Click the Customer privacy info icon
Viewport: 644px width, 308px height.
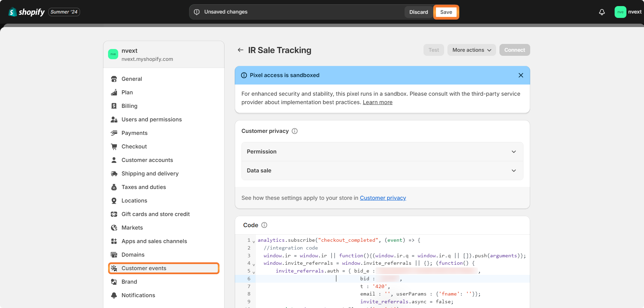294,131
